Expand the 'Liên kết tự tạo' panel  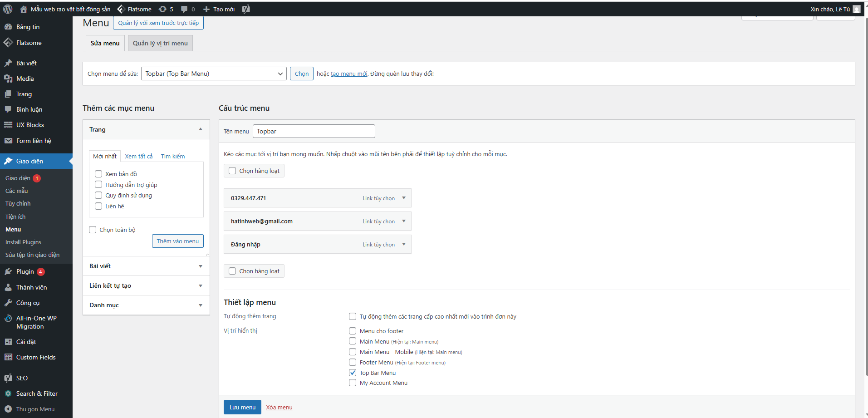(x=200, y=286)
